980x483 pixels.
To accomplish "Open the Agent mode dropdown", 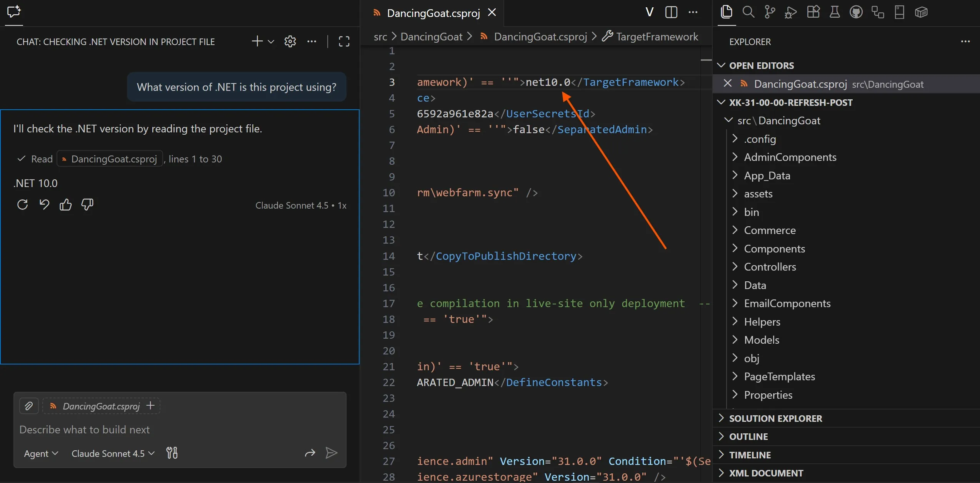I will click(41, 453).
